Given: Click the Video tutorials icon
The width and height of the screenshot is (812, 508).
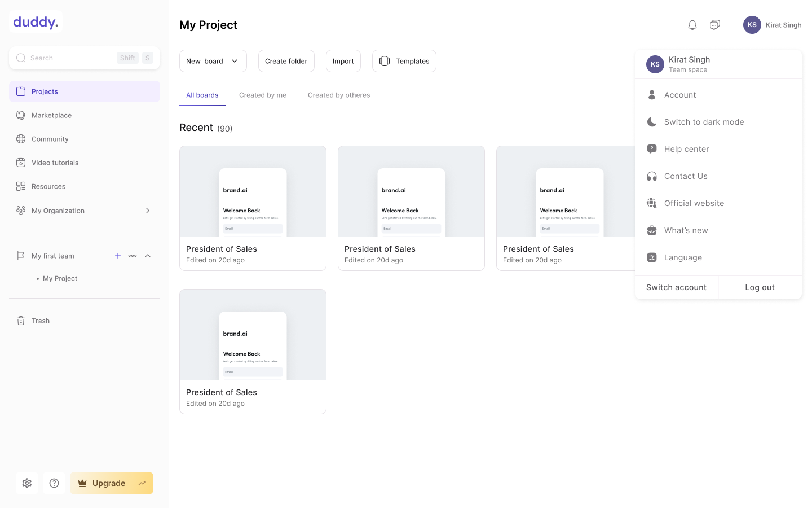Looking at the screenshot, I should click(21, 163).
